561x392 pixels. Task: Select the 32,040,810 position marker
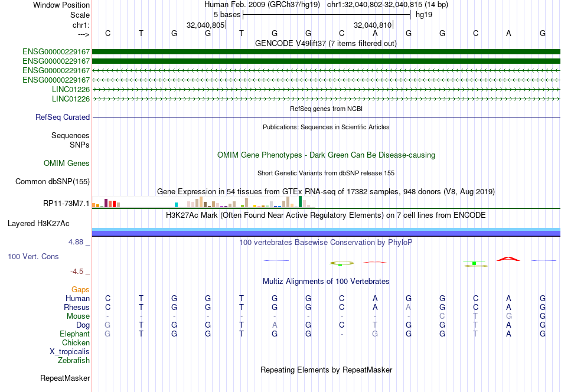click(x=373, y=25)
